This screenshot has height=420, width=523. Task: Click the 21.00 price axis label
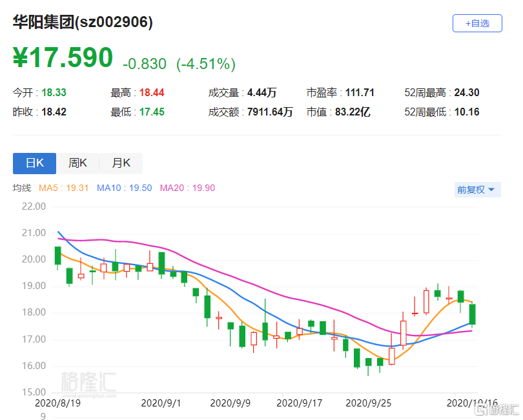34,233
